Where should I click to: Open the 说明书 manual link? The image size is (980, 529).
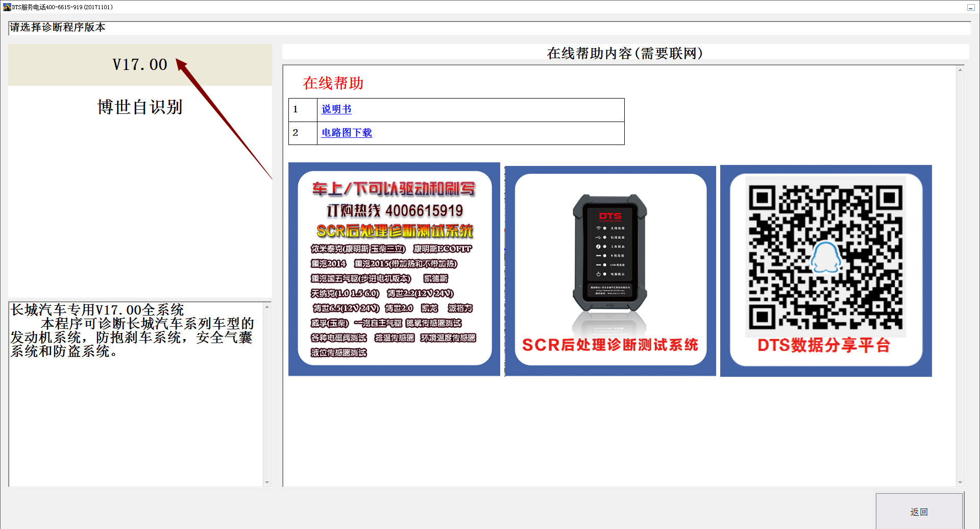coord(336,109)
